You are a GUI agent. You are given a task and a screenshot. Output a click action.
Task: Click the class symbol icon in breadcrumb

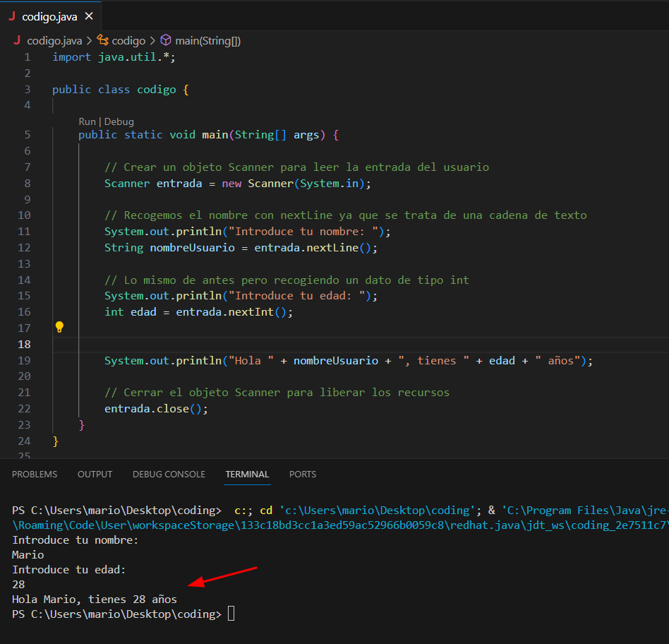click(102, 40)
